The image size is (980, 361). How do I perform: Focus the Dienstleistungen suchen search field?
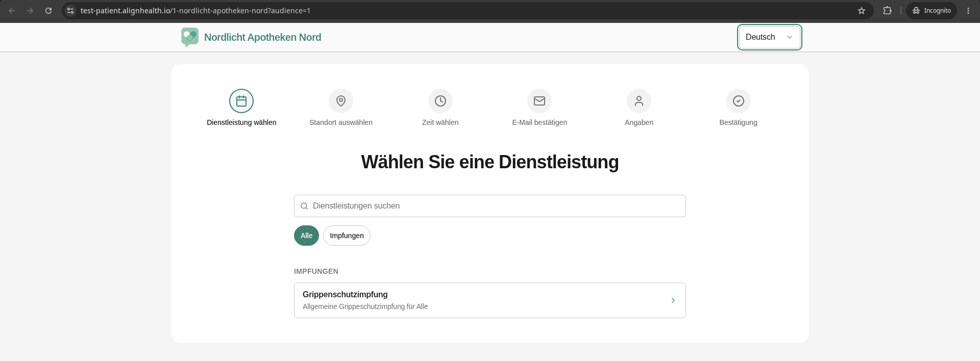(x=490, y=206)
